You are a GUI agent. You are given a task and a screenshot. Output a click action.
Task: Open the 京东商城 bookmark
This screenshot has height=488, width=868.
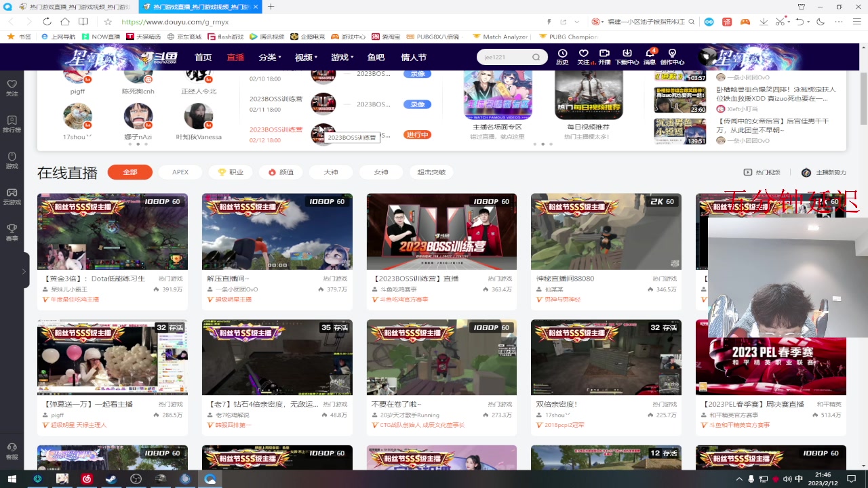pos(184,37)
